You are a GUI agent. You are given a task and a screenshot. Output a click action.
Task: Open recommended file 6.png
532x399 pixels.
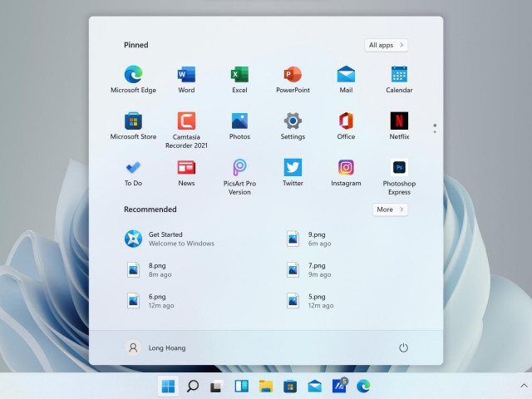click(x=150, y=301)
